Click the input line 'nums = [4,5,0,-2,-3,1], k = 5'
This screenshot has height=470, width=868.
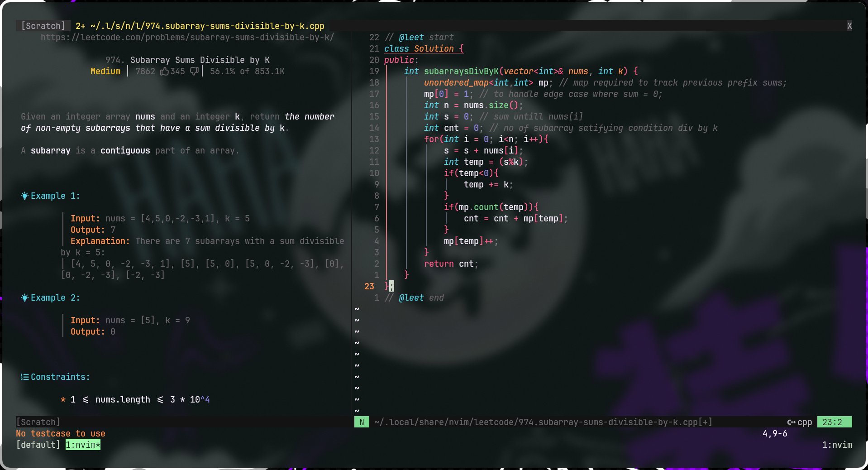177,219
